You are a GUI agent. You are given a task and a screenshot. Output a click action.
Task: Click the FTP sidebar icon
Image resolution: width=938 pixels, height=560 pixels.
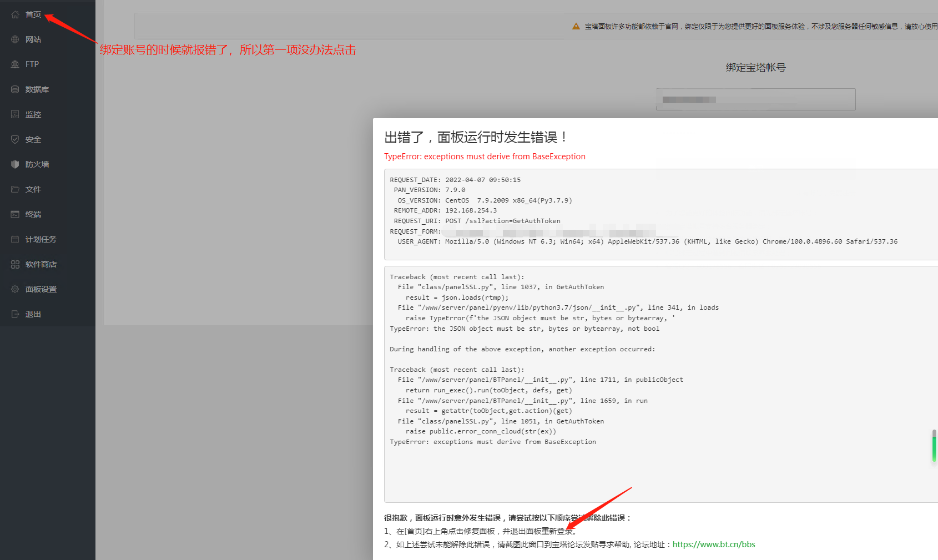[x=15, y=64]
